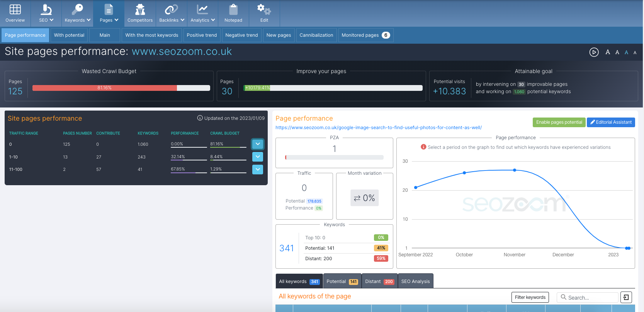Open the Cannibalization tab
644x312 pixels.
tap(316, 35)
